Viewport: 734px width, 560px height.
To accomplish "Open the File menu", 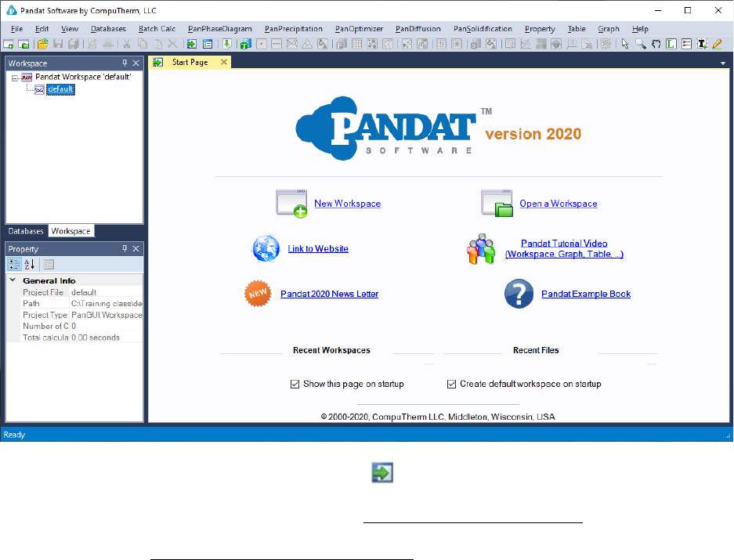I will 17,28.
